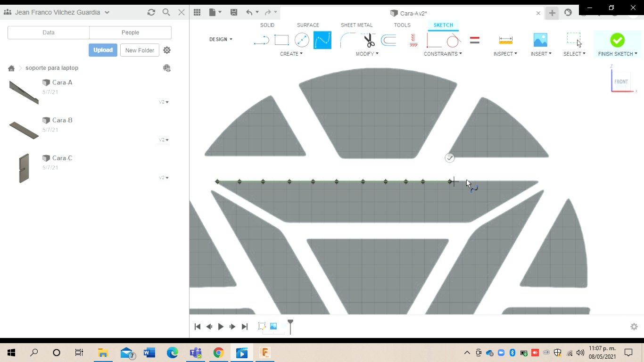The height and width of the screenshot is (362, 644).
Task: Select the Line sketch tool
Action: (x=261, y=41)
